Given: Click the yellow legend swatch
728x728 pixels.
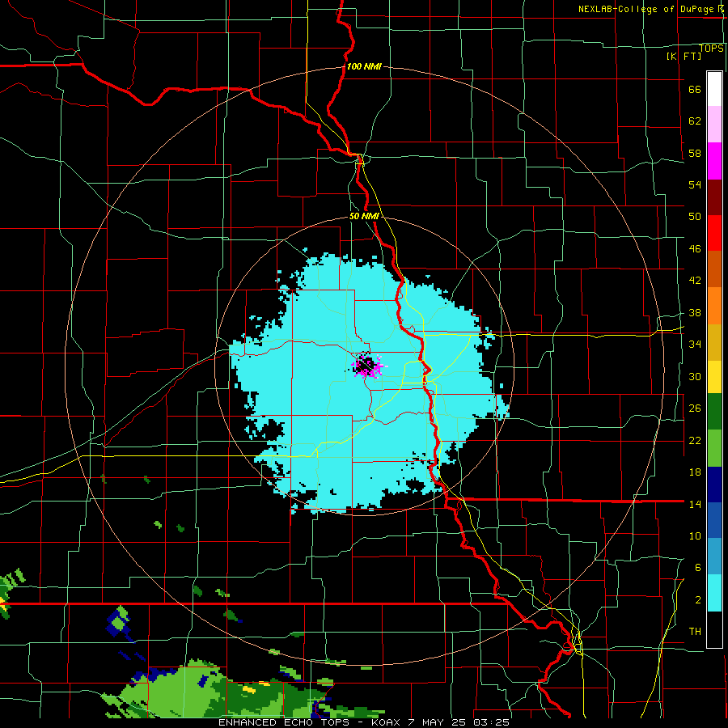Looking at the screenshot, I should click(x=714, y=377).
